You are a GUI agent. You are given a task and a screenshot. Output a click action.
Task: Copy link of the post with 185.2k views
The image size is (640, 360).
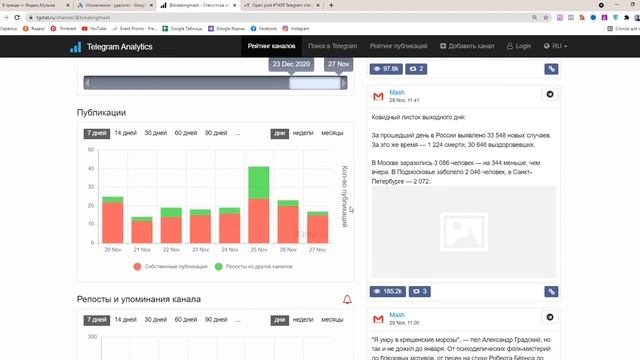[x=551, y=291]
